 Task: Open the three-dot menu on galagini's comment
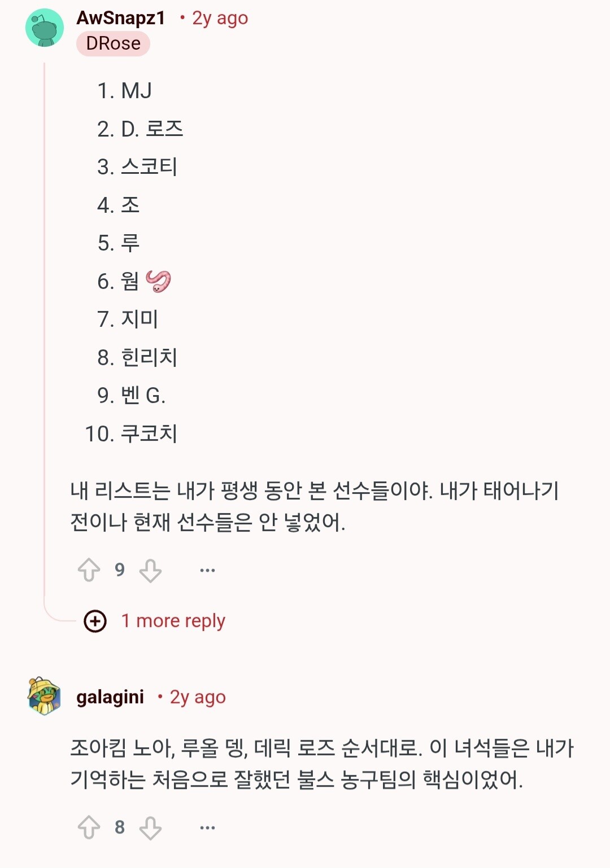[x=207, y=828]
